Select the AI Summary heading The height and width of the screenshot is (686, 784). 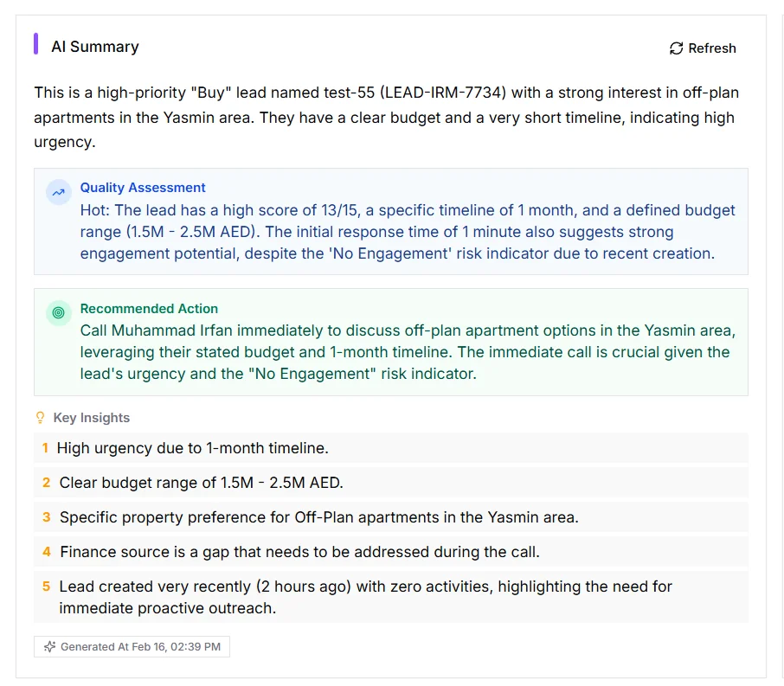click(x=95, y=47)
